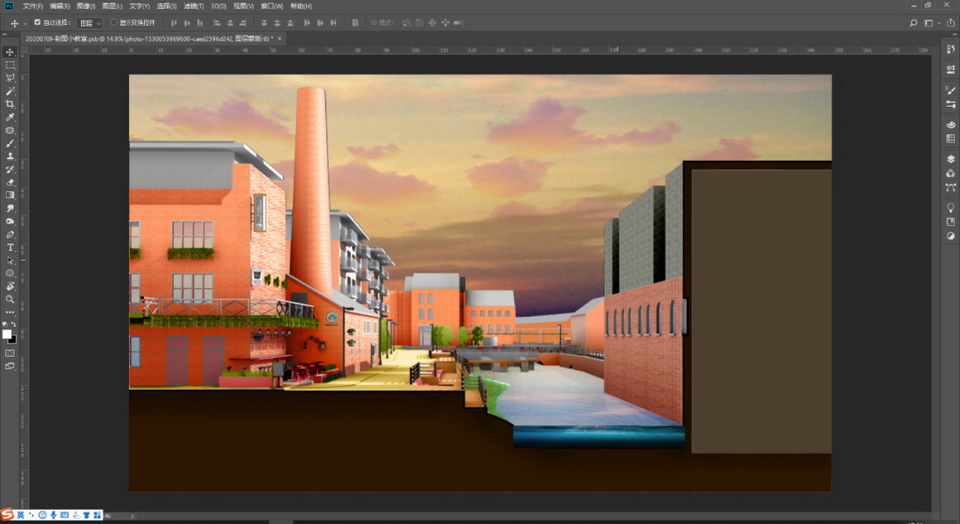
Task: Open the workspace switcher dropdown
Action: click(x=931, y=22)
